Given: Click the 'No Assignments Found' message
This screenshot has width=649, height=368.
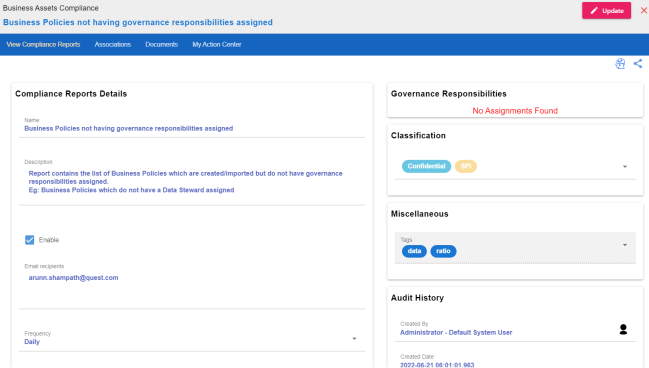Looking at the screenshot, I should pos(515,111).
